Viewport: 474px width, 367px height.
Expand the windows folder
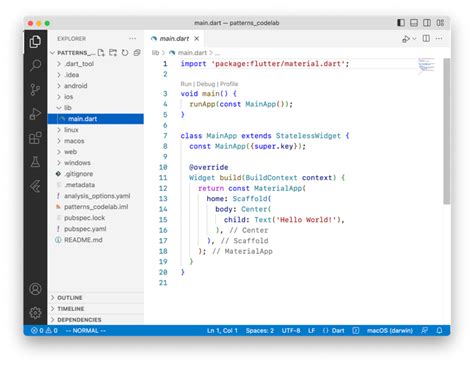[96, 163]
